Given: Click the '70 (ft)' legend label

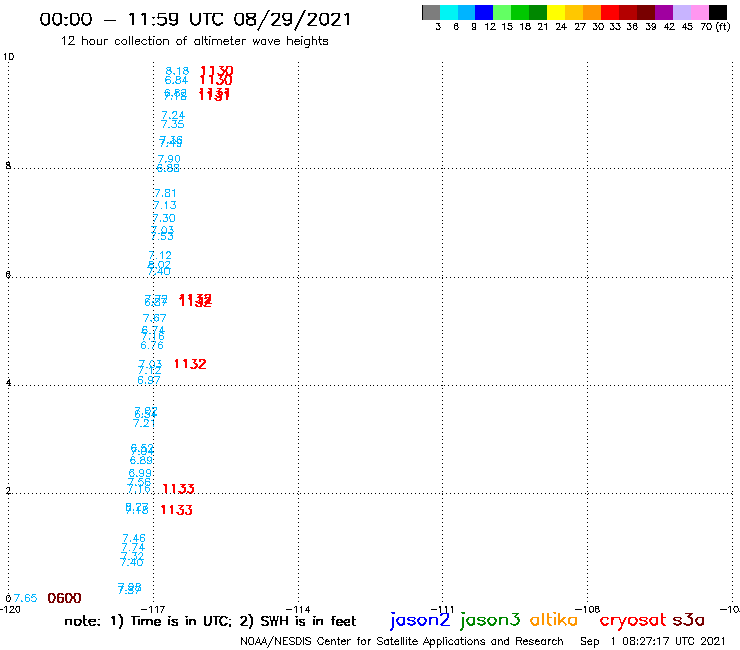Looking at the screenshot, I should point(715,27).
